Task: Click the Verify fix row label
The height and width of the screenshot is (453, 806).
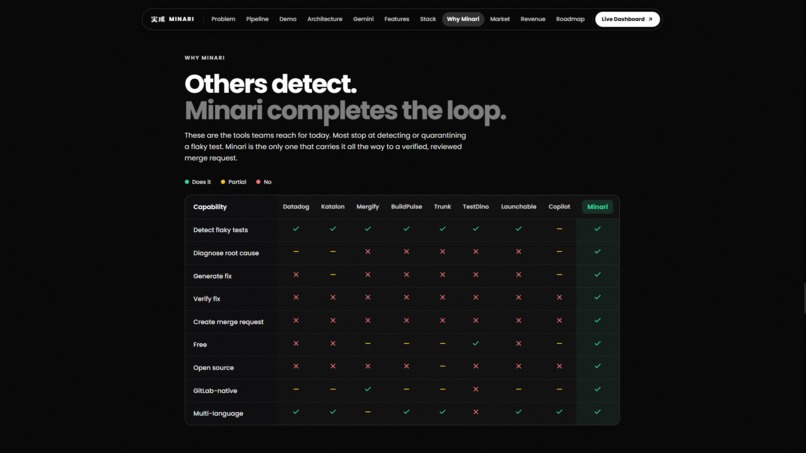Action: pyautogui.click(x=207, y=299)
